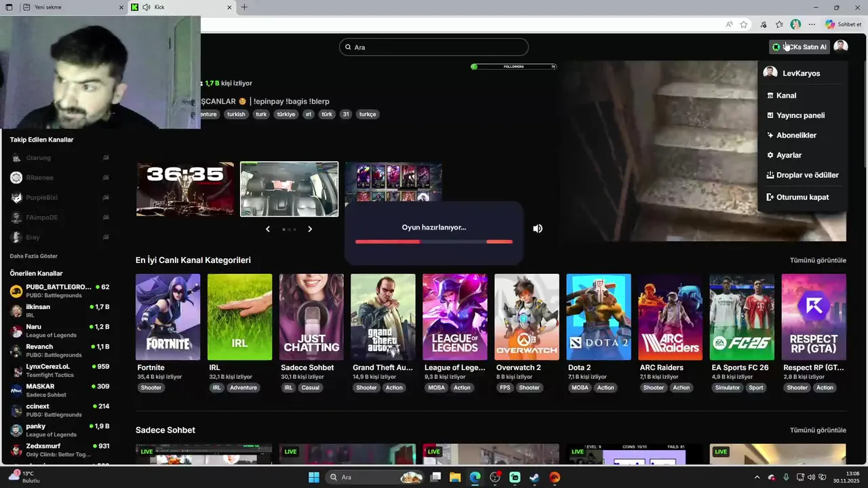Click the taskbar Ara search box

pos(374,477)
